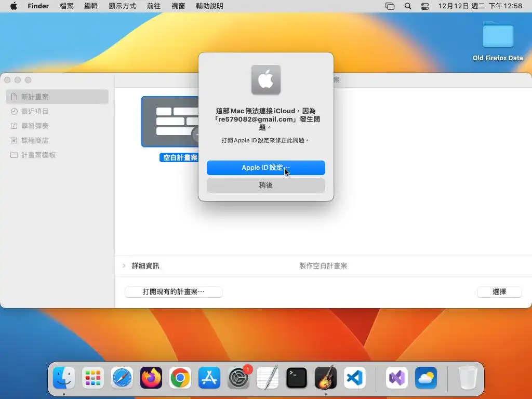This screenshot has width=532, height=399.
Task: Open the 編輯 menu
Action: coord(91,6)
